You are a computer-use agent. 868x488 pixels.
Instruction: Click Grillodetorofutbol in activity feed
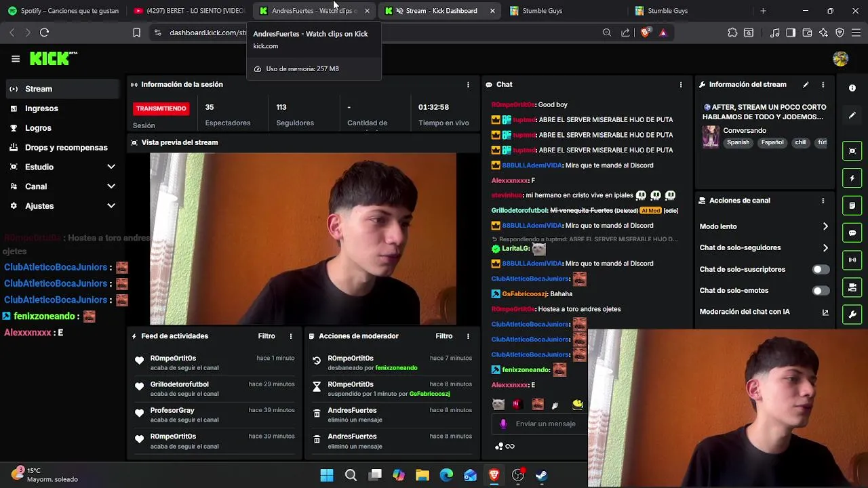[179, 384]
